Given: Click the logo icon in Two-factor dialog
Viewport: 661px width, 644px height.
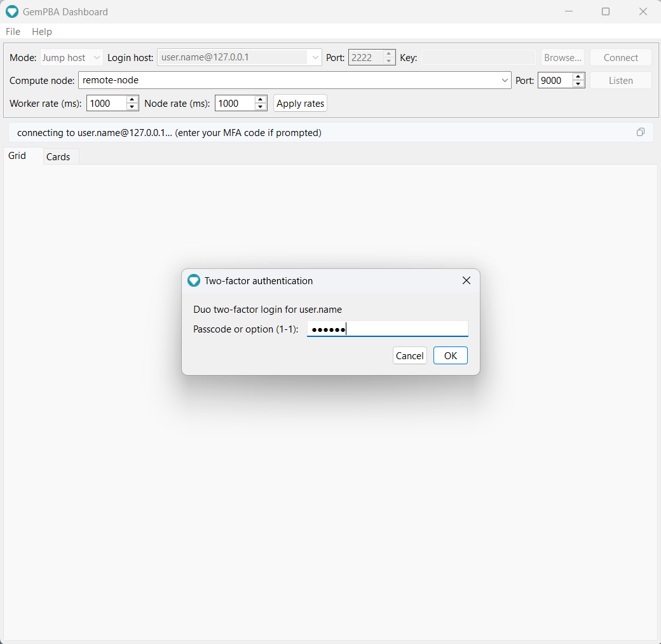Looking at the screenshot, I should (193, 280).
